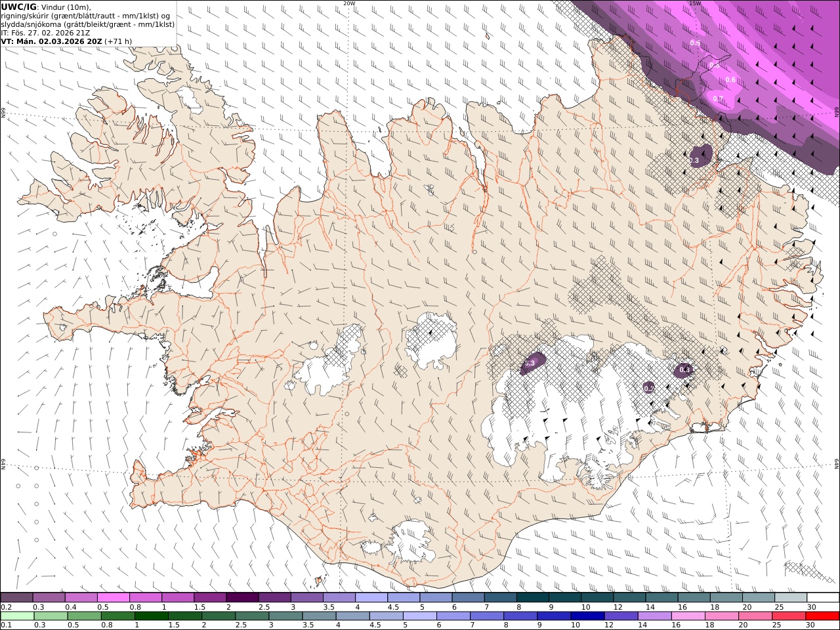Choose the bright red 30 swatch in lower row
The image size is (840, 630).
822,616
